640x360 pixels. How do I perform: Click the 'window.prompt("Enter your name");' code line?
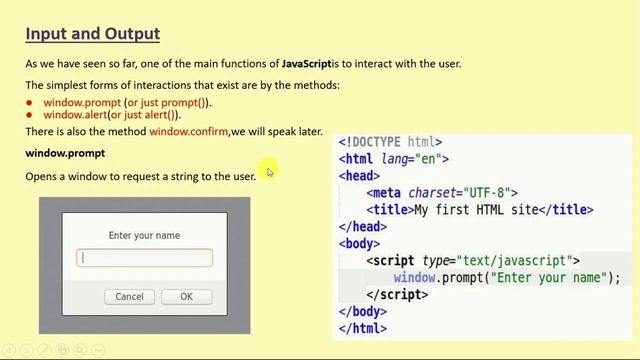(x=507, y=278)
